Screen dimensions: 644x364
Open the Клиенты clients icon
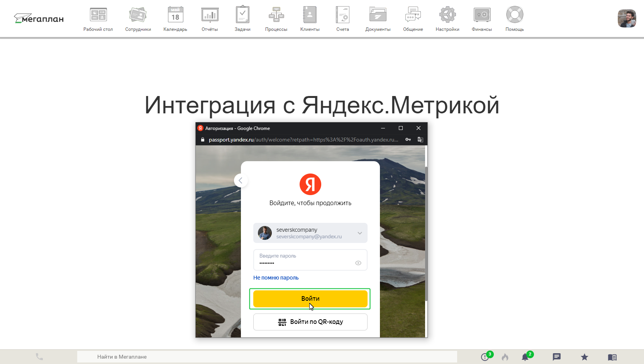click(x=310, y=15)
